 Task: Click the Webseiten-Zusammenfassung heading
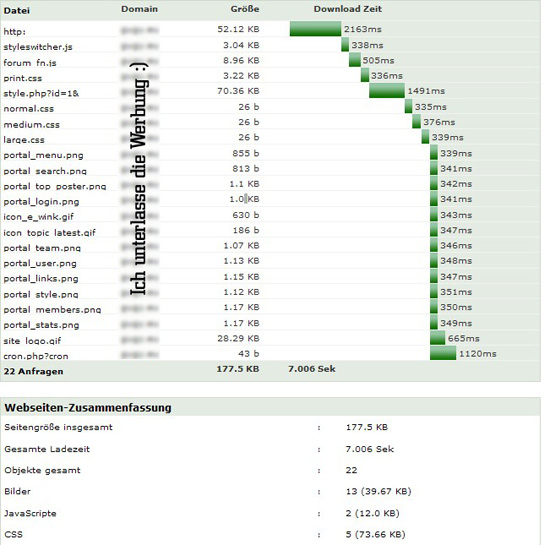coord(88,408)
